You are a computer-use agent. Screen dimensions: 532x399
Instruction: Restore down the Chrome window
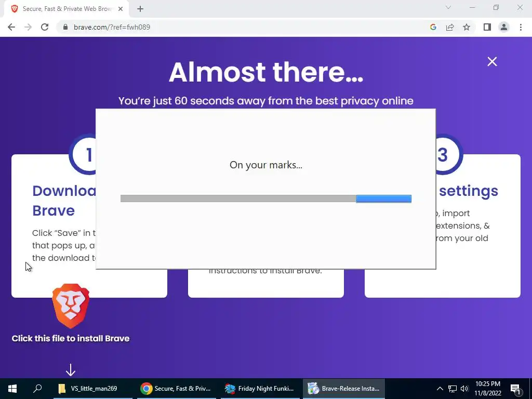click(496, 7)
